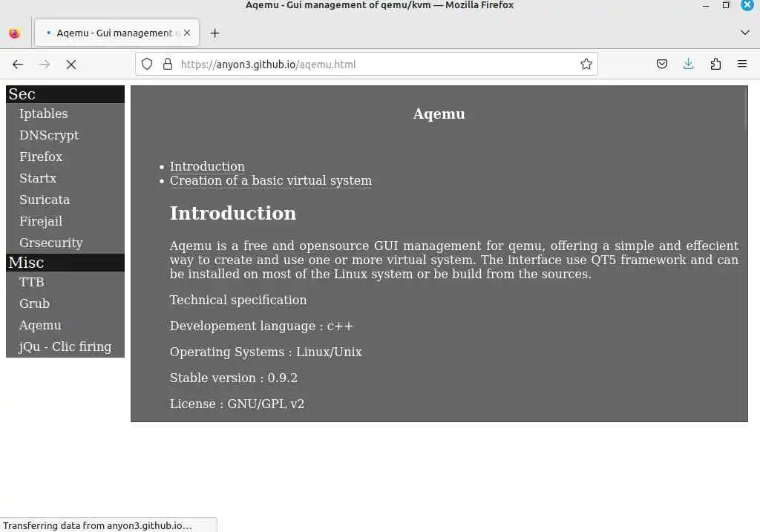Go back with the back arrow
This screenshot has width=760, height=532.
pyautogui.click(x=18, y=64)
